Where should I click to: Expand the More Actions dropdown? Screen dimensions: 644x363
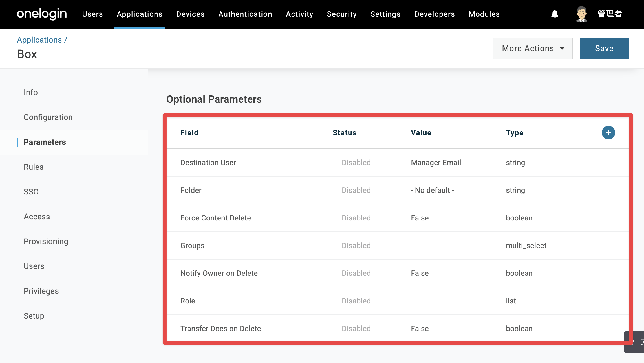click(x=533, y=49)
